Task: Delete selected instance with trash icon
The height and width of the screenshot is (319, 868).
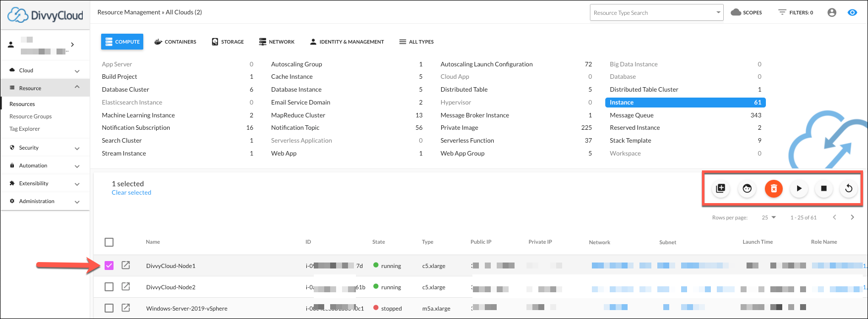Action: pyautogui.click(x=774, y=188)
